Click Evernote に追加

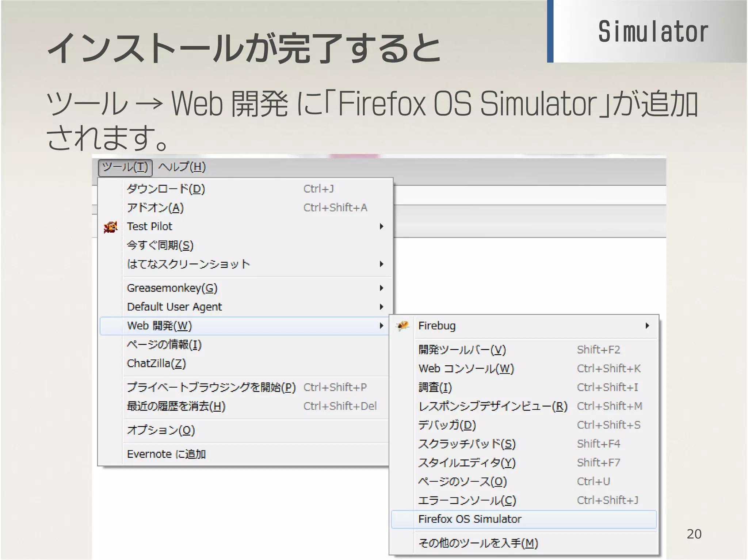coord(166,454)
